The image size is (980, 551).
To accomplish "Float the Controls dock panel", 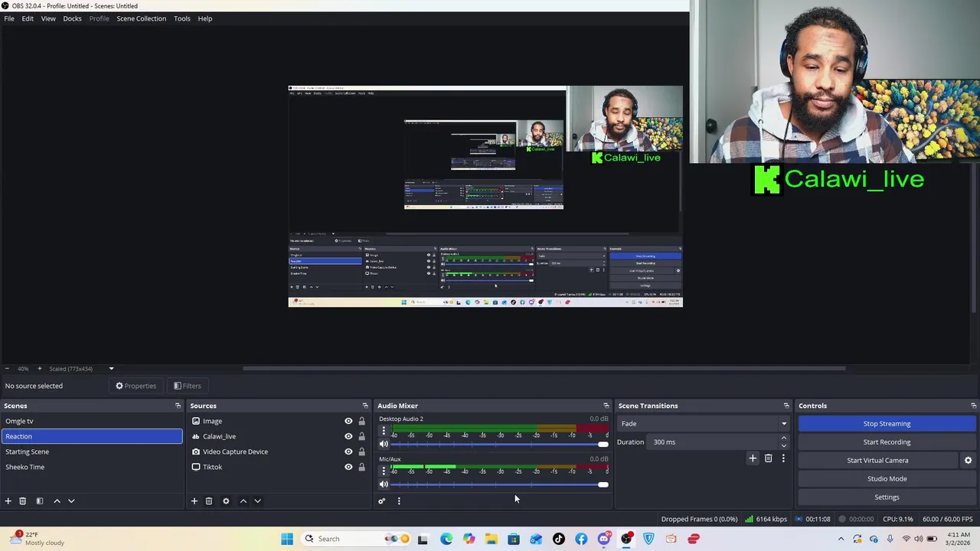I will [973, 406].
